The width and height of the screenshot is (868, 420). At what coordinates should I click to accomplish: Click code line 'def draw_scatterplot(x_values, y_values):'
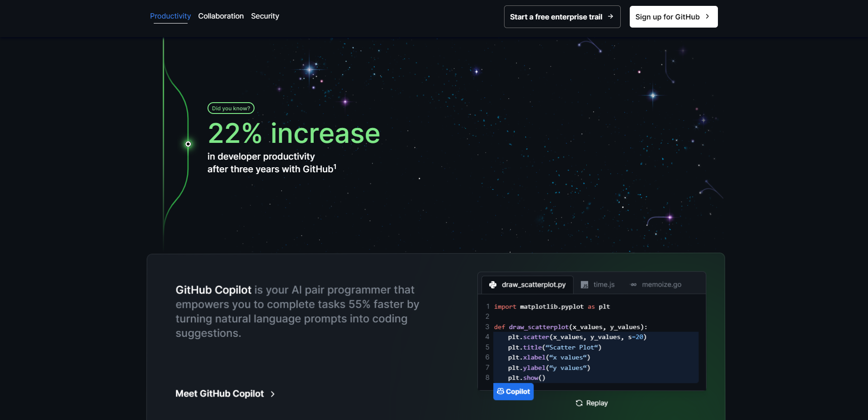(x=571, y=327)
